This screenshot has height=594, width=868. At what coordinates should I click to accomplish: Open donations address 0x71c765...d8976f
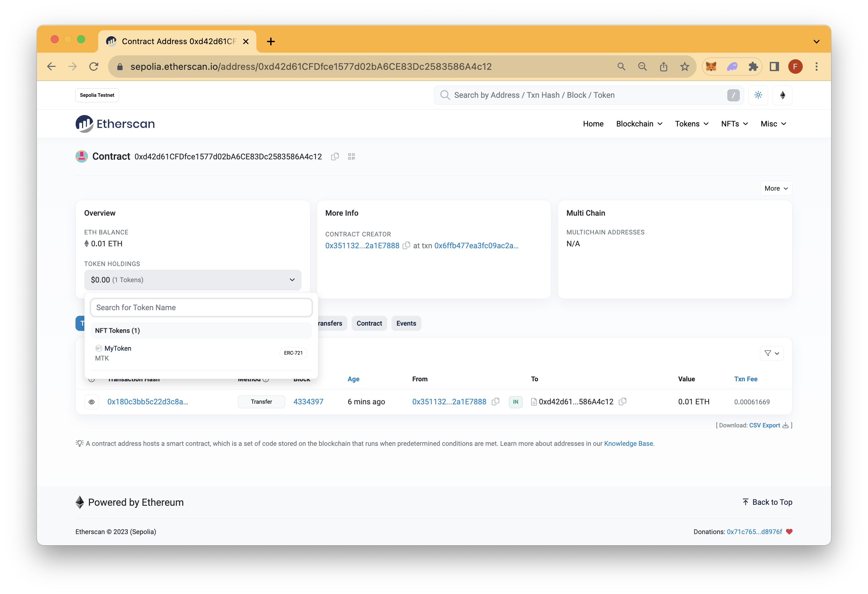click(754, 532)
